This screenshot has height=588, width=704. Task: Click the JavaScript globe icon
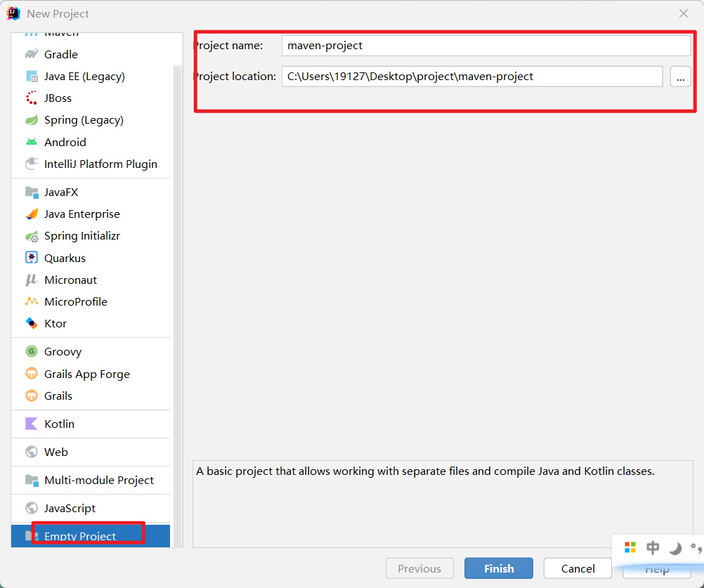coord(32,508)
